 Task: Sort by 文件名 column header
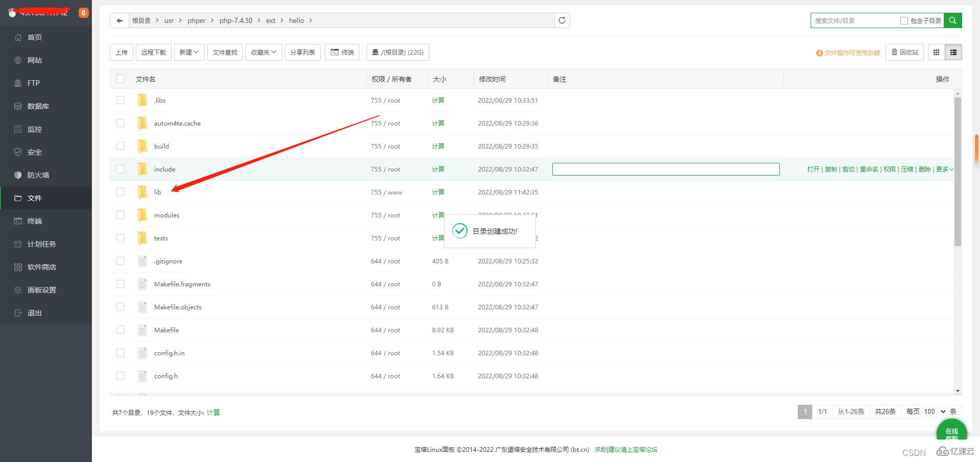[145, 79]
